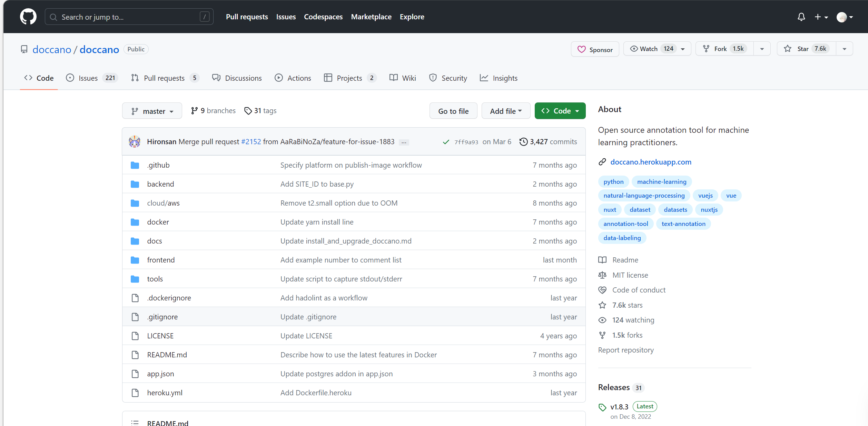Image resolution: width=868 pixels, height=426 pixels.
Task: View the 9 branches
Action: point(213,111)
